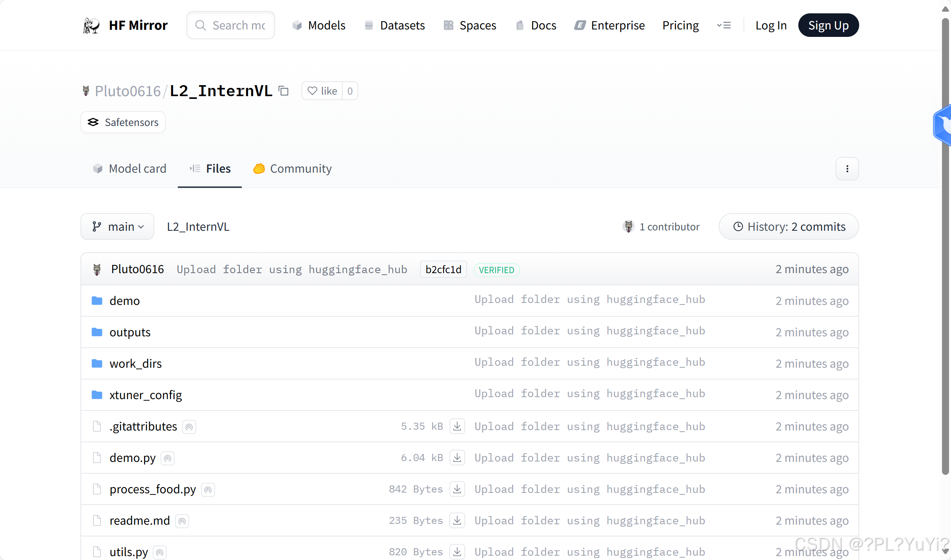
Task: Download the readme.md file
Action: (x=457, y=520)
